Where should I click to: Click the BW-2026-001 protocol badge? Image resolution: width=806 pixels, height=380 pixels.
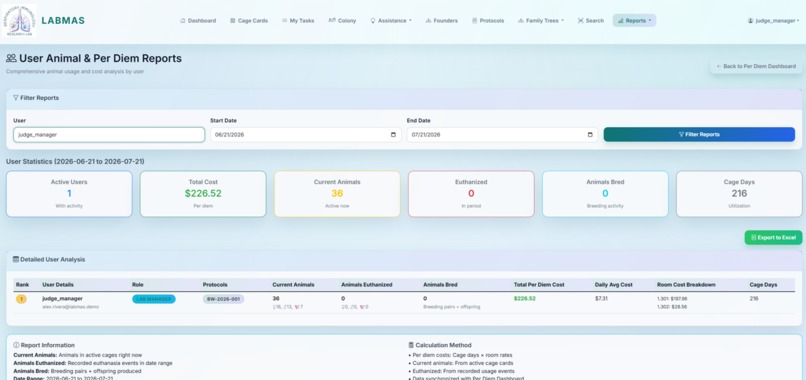(223, 299)
